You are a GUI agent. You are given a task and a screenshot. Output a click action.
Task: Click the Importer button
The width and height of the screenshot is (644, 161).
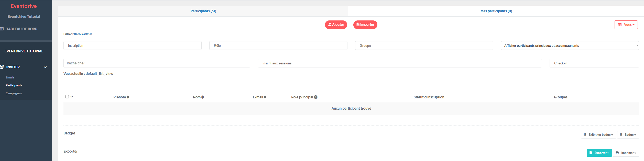tap(365, 25)
